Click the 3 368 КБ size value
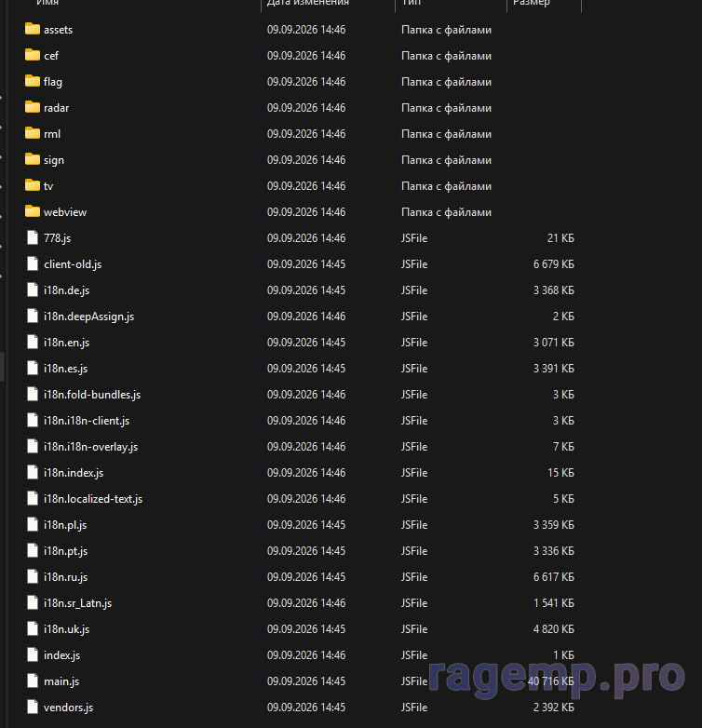702x728 pixels. tap(554, 290)
